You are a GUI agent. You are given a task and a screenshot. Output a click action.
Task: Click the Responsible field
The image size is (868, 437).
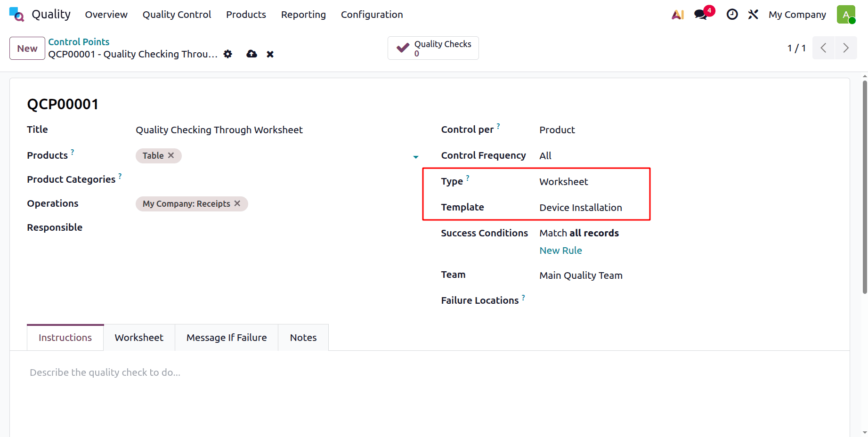point(277,227)
